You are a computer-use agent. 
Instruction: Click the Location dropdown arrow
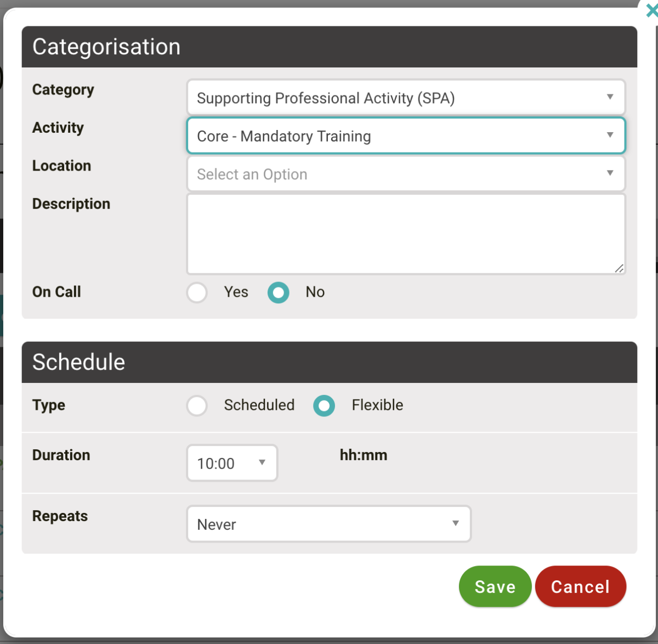[x=610, y=173]
